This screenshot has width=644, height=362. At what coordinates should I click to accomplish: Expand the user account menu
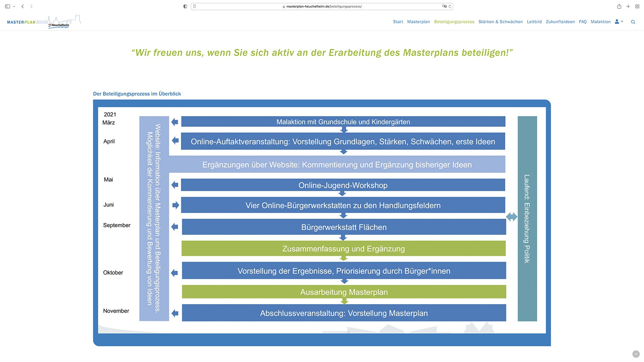click(619, 22)
